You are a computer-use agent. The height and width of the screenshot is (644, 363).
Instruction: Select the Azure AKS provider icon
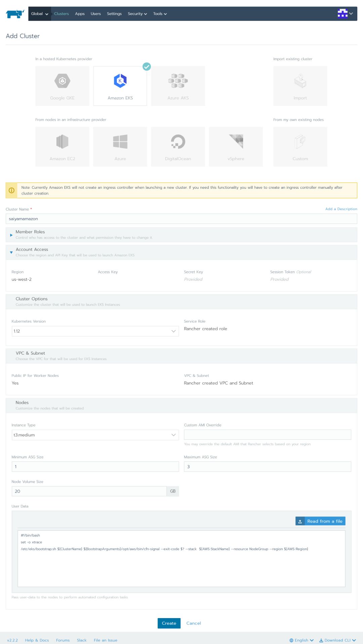178,81
